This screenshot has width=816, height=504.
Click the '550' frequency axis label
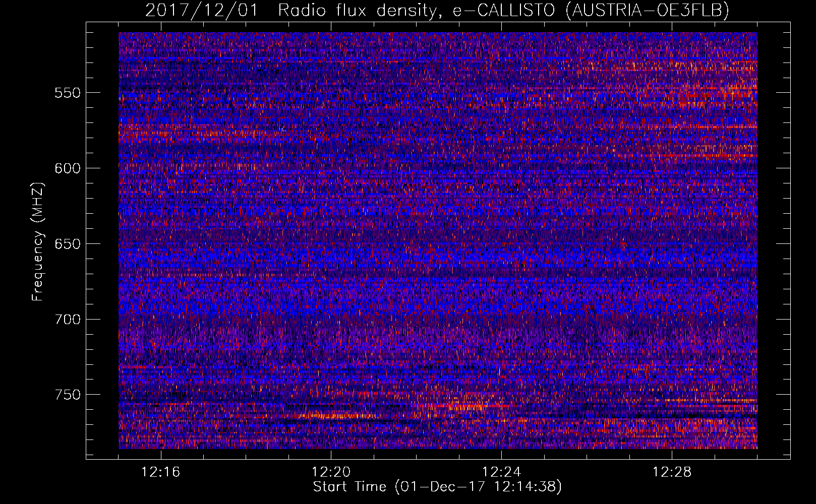tap(68, 93)
